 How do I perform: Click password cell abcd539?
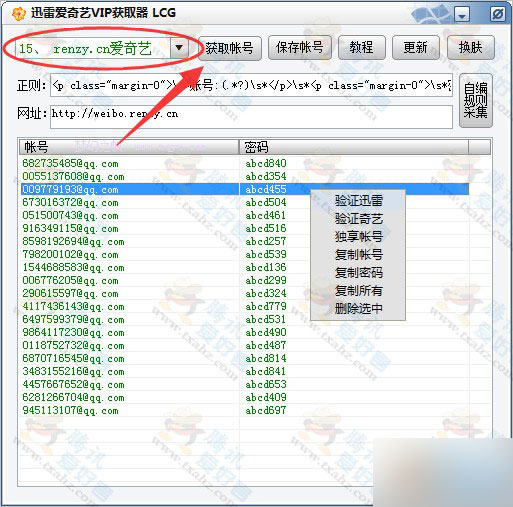[x=266, y=254]
